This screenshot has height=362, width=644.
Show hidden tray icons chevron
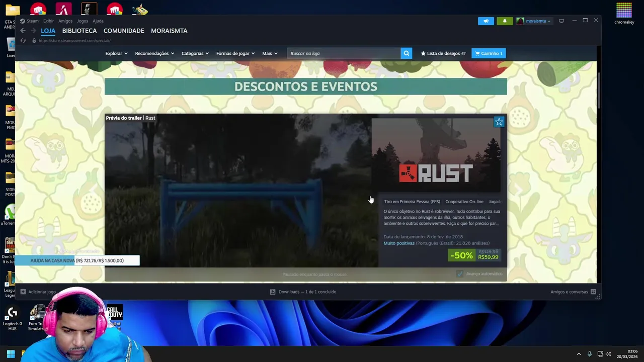[x=579, y=354]
